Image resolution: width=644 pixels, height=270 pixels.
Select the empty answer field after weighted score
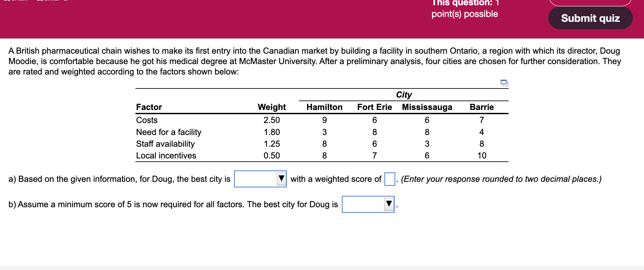coord(390,179)
